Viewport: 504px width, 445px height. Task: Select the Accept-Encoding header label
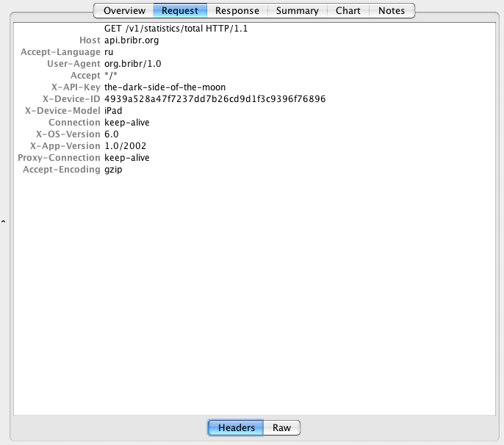coord(62,170)
